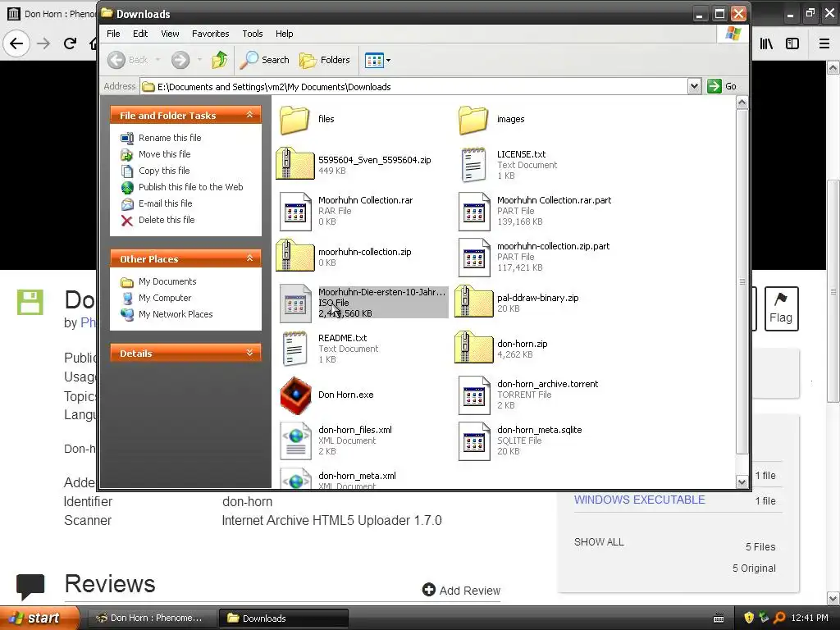Select pal-ddraw-binary.zip archive icon
This screenshot has width=840, height=630.
point(473,303)
